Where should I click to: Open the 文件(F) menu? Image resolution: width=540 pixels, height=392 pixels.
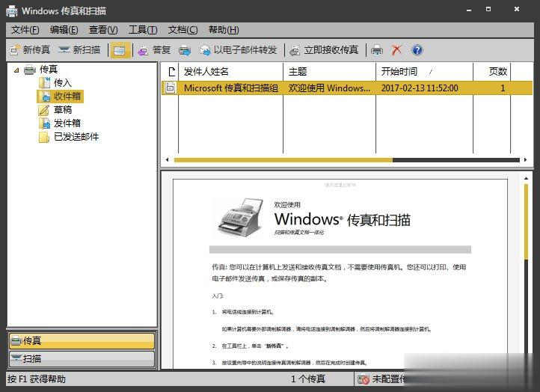coord(25,30)
